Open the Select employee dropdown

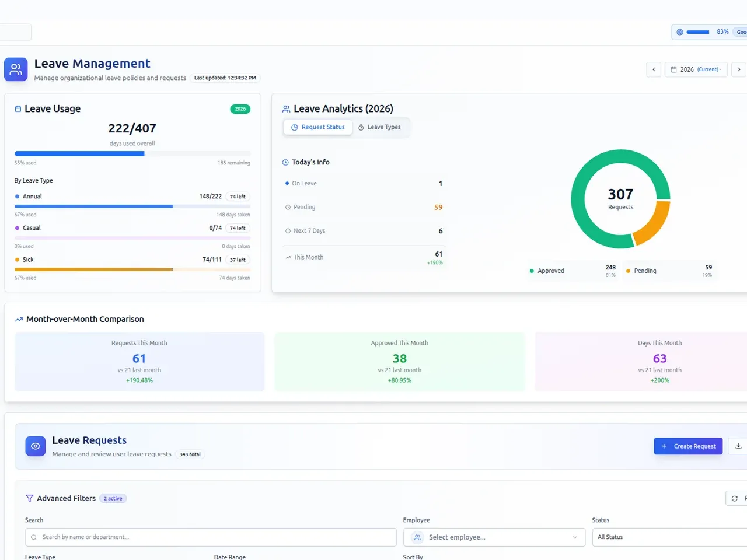point(494,537)
